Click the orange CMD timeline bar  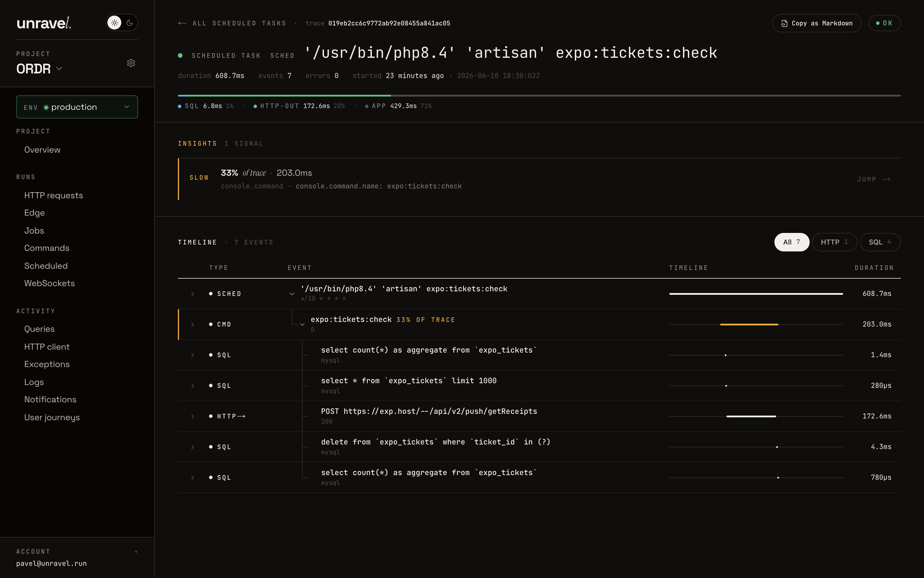tap(749, 325)
